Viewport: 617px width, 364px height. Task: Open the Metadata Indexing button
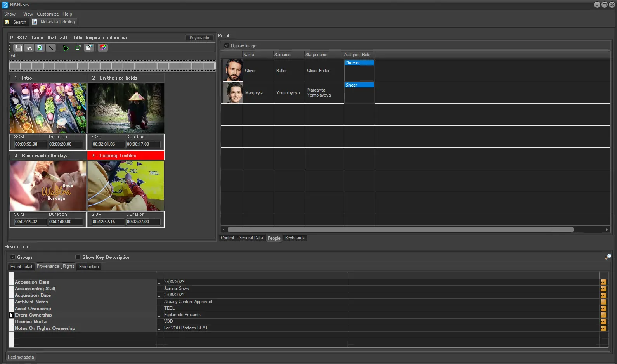pyautogui.click(x=54, y=22)
